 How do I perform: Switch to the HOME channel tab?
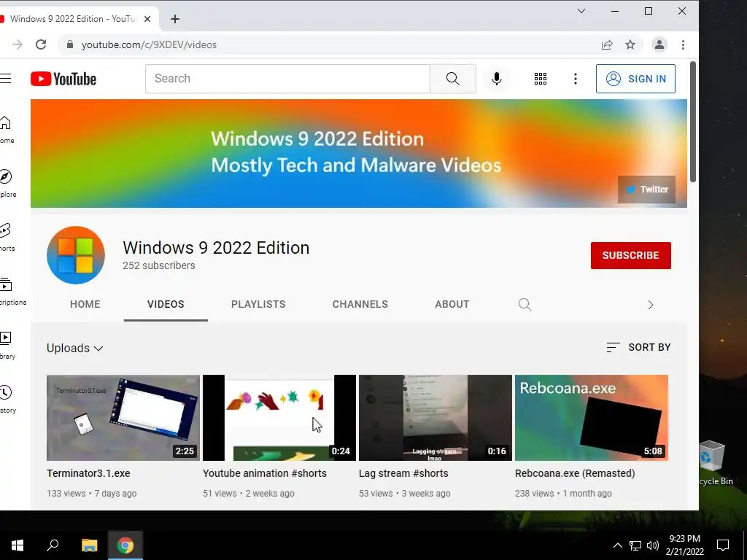85,304
